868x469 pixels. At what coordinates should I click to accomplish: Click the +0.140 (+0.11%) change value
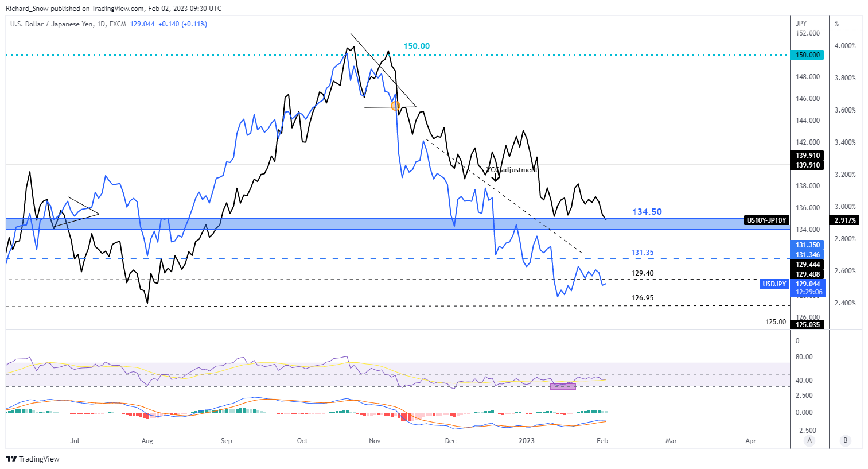[x=183, y=24]
